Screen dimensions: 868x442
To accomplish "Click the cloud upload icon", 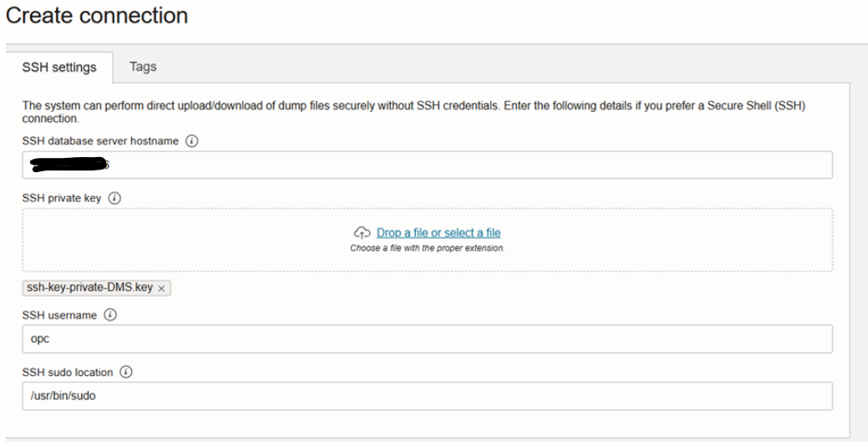I will pyautogui.click(x=362, y=232).
